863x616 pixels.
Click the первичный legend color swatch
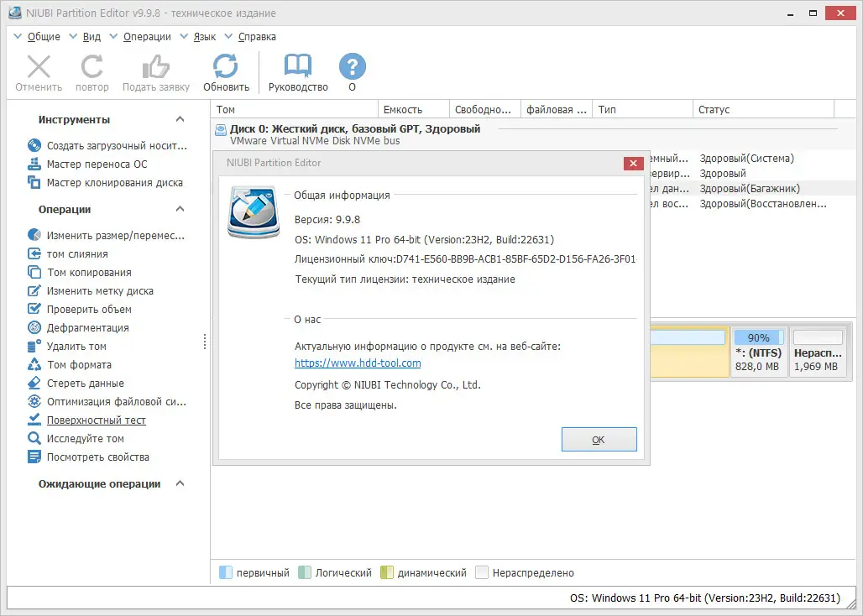tap(224, 572)
